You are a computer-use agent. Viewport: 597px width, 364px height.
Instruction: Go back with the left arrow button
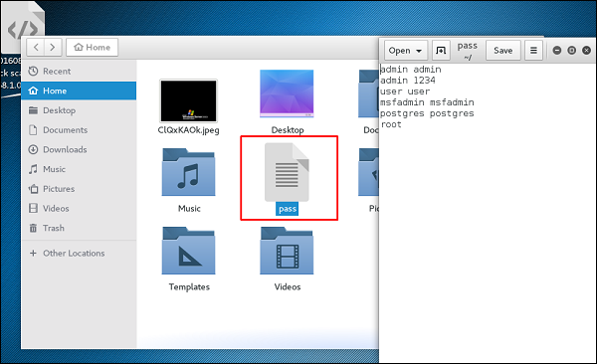[x=36, y=47]
